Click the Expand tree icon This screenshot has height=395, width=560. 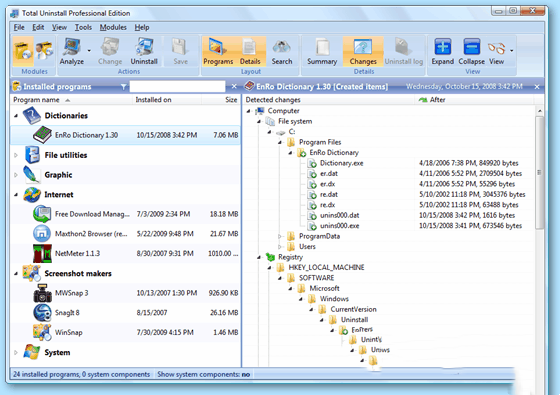[442, 52]
